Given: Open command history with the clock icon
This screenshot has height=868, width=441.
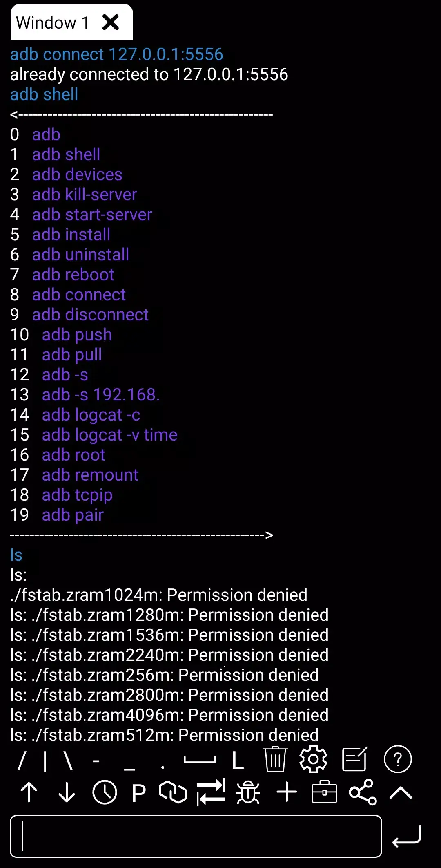Looking at the screenshot, I should point(105,792).
